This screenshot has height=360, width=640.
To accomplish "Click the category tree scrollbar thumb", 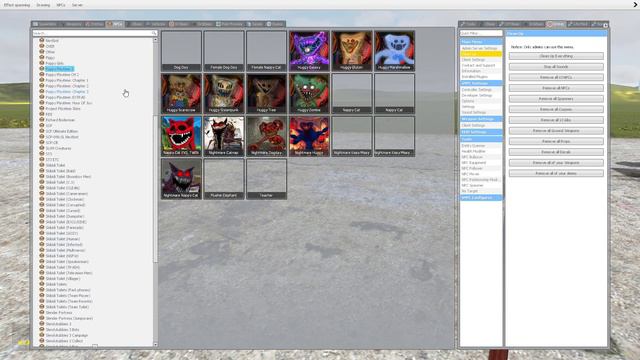I will tap(155, 189).
